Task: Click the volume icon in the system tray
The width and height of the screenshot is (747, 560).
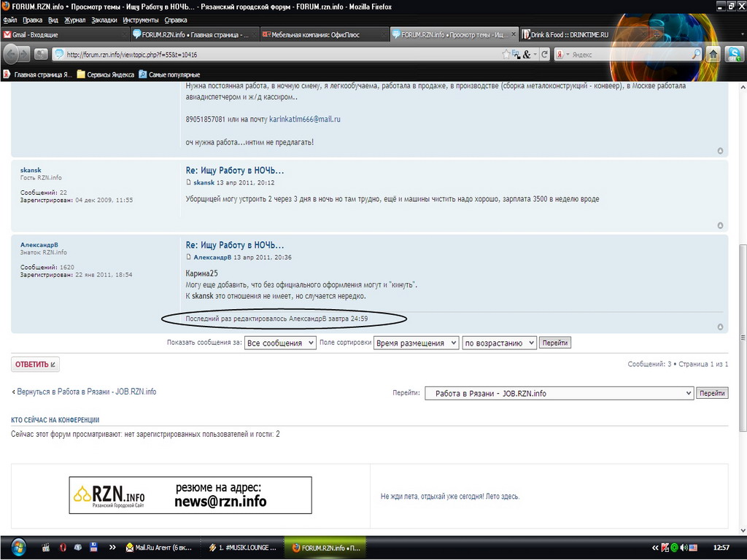Action: 685,547
